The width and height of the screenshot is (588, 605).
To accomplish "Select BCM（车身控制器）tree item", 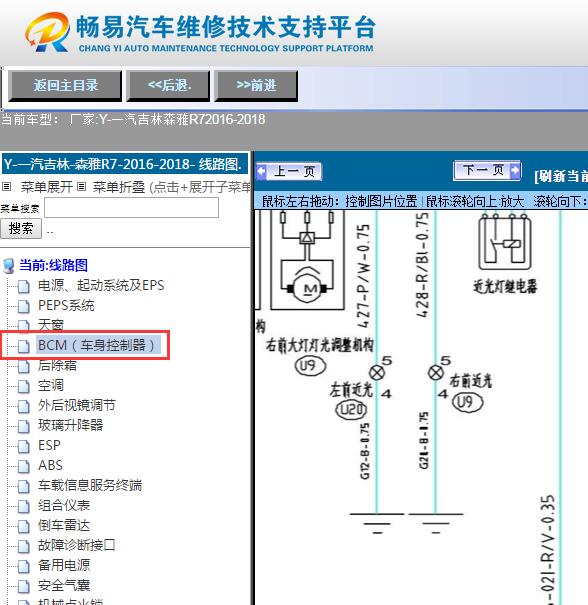I will click(x=98, y=345).
